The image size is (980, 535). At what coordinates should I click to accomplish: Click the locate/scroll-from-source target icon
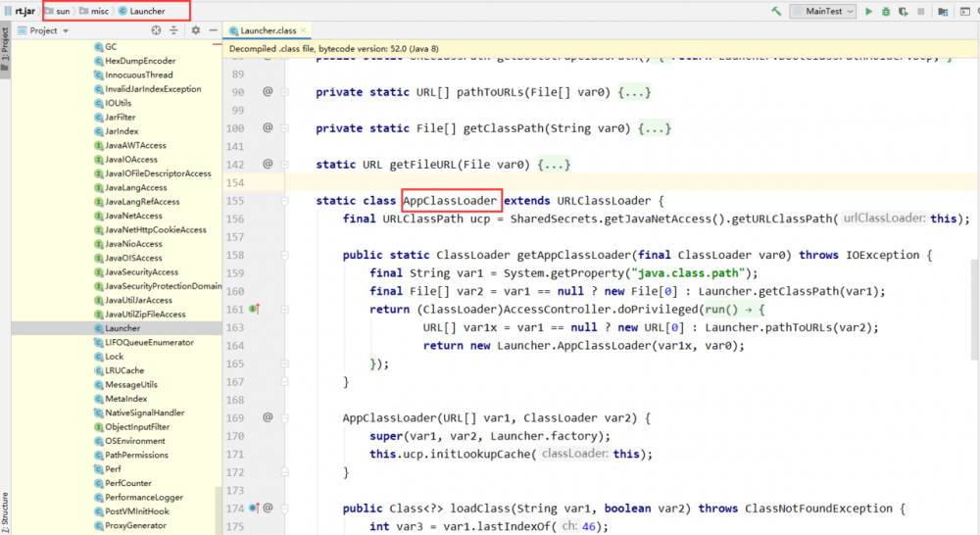coord(157,30)
